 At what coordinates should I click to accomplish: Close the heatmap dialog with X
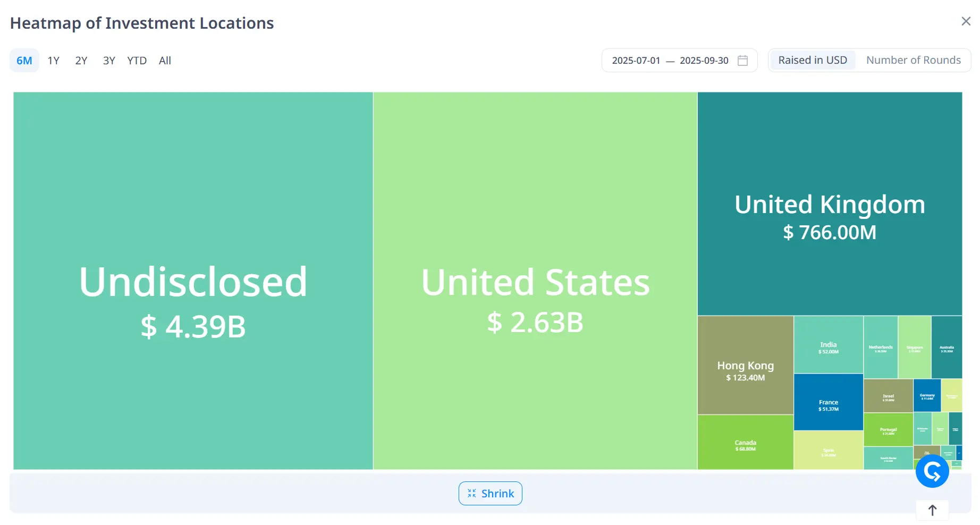[966, 21]
